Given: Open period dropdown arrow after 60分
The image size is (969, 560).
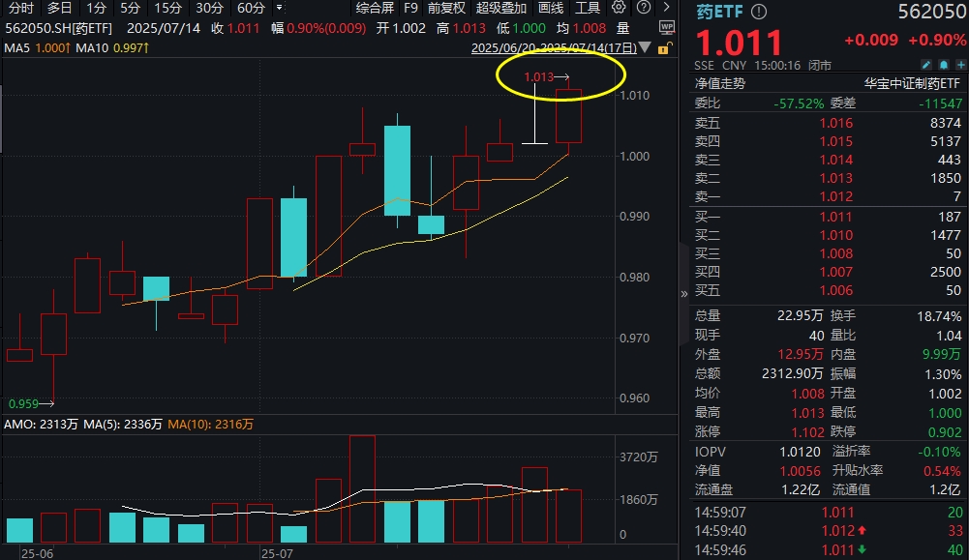Looking at the screenshot, I should click(280, 8).
